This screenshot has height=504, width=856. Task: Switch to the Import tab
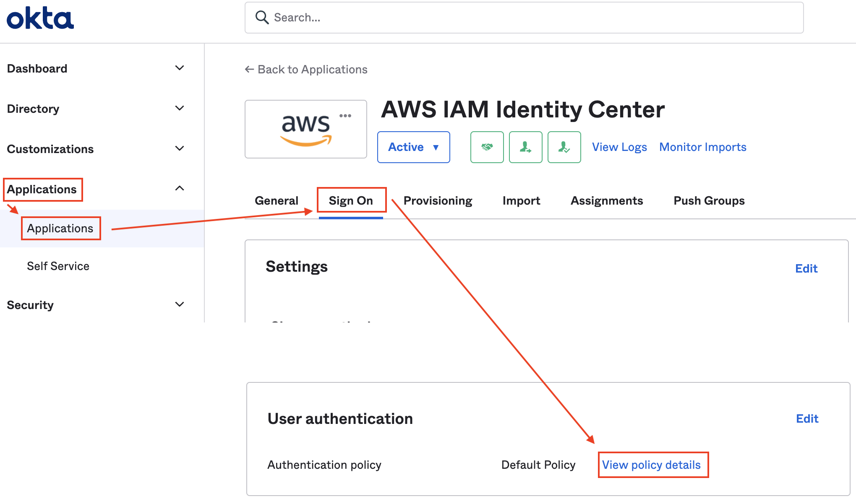pyautogui.click(x=521, y=200)
